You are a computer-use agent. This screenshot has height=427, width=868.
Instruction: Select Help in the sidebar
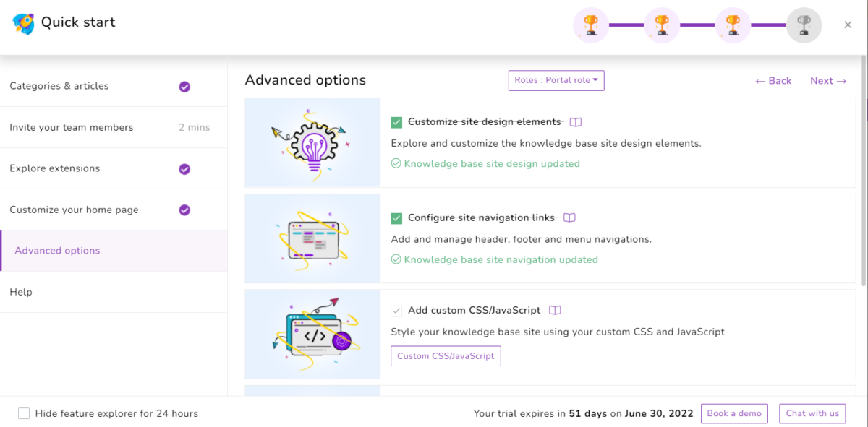21,292
